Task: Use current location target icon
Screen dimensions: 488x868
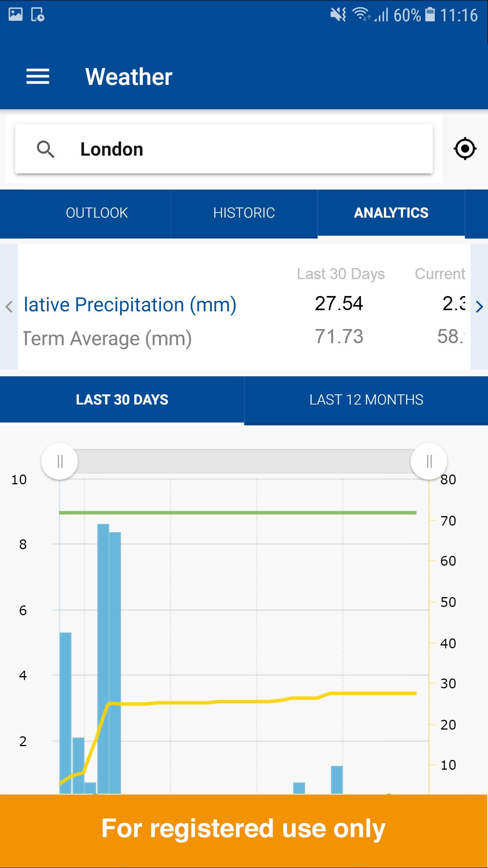Action: tap(465, 149)
